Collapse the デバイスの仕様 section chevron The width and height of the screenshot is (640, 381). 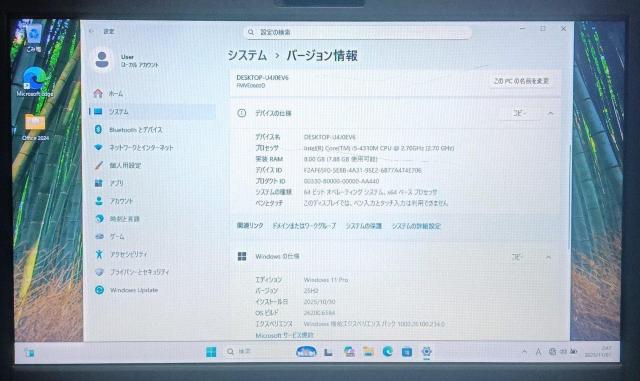point(551,113)
